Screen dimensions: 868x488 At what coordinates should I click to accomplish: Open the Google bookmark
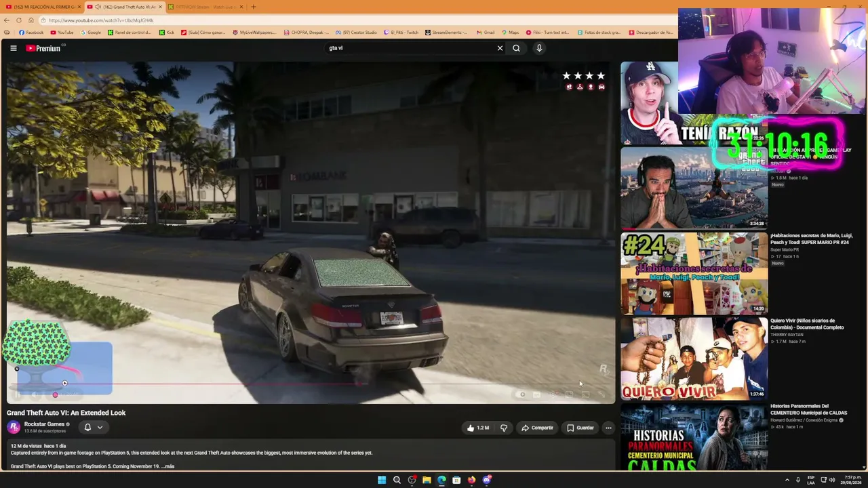91,33
